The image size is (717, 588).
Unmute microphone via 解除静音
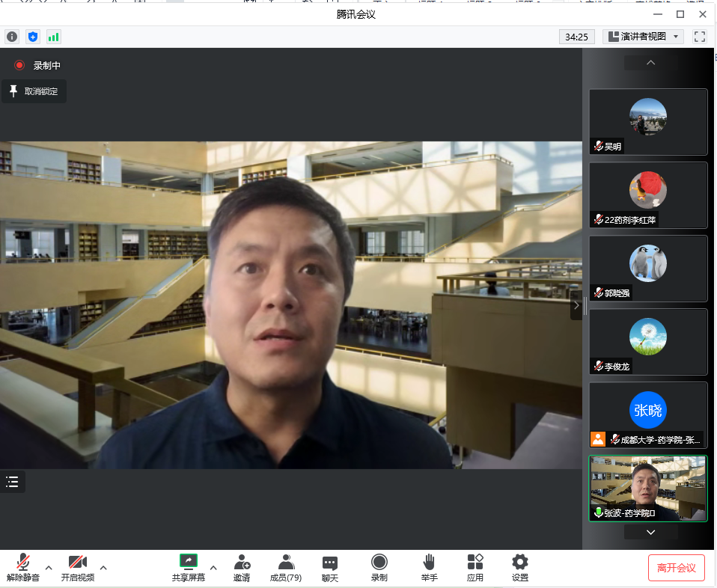[23, 568]
